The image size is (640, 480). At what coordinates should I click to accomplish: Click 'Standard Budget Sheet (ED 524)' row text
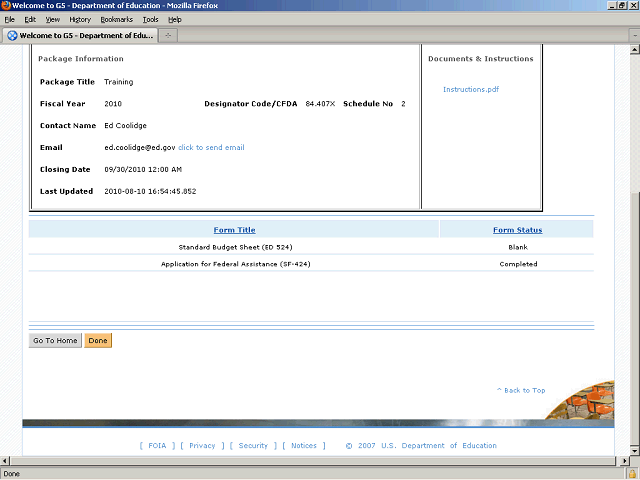point(235,247)
